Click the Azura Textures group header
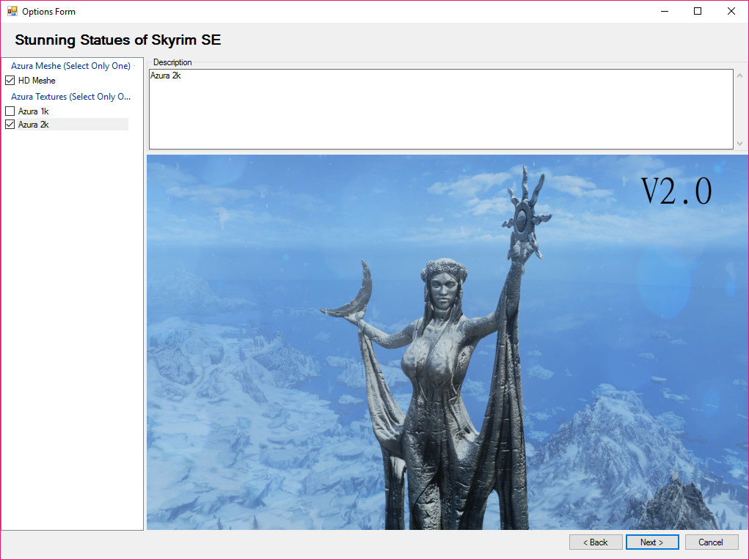Viewport: 749px width, 560px height. click(x=70, y=97)
